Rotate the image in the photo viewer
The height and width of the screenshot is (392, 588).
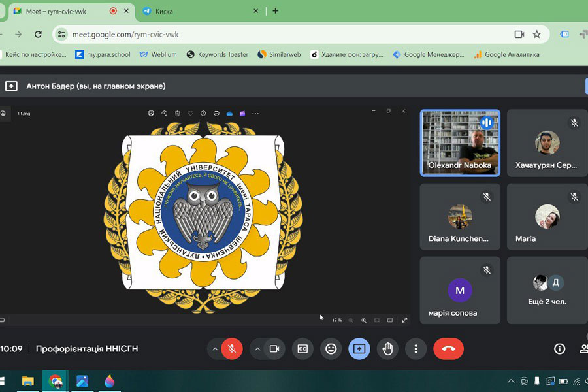164,114
